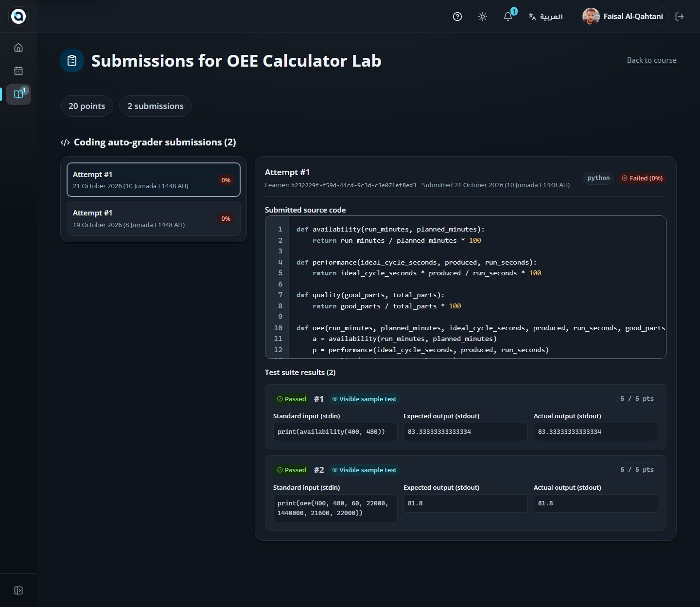
Task: Click the python language badge
Action: (x=598, y=178)
